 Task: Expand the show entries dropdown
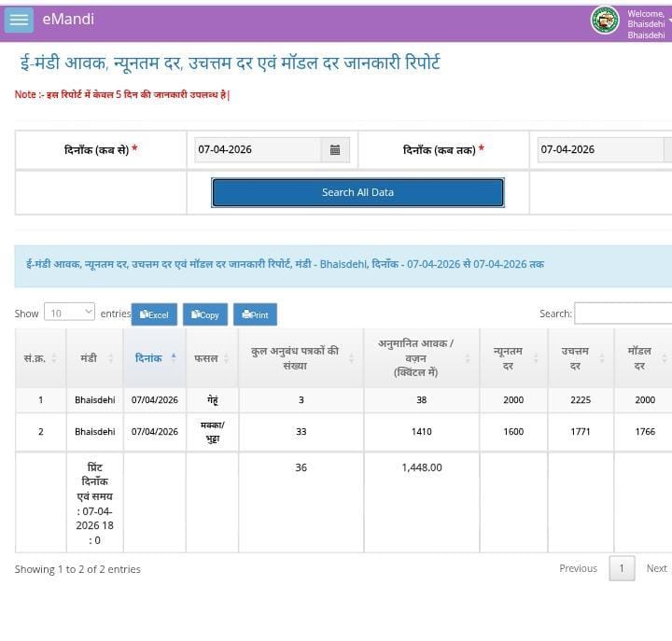70,314
